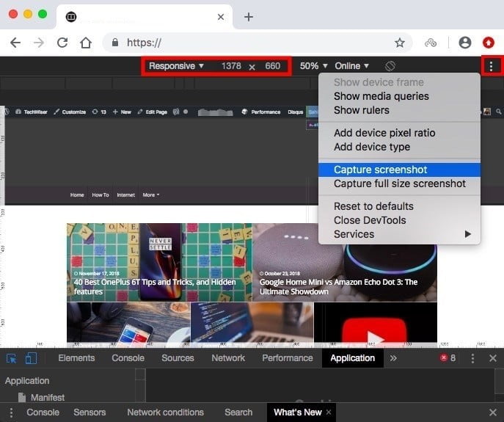The height and width of the screenshot is (422, 504).
Task: Click the rotate device orientation icon
Action: 390,66
